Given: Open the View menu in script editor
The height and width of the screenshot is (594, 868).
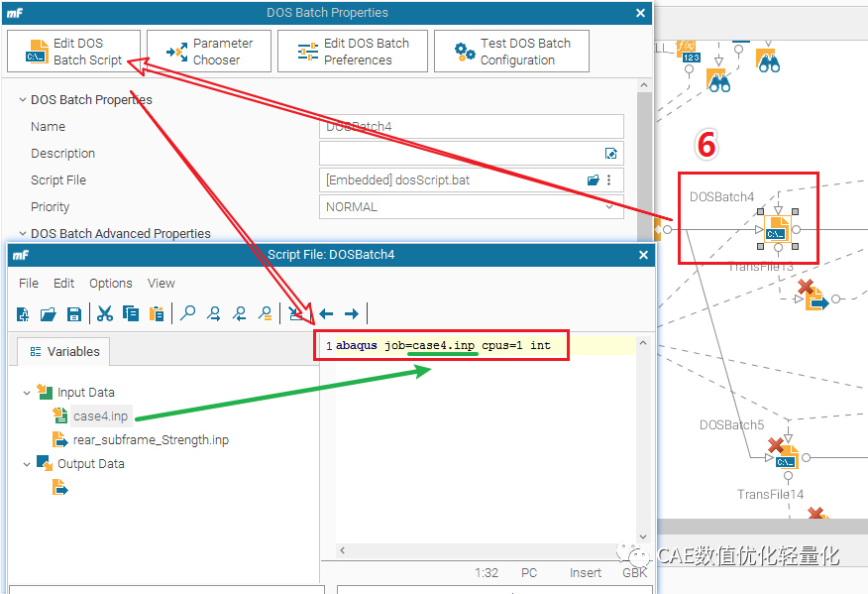Looking at the screenshot, I should [x=162, y=284].
